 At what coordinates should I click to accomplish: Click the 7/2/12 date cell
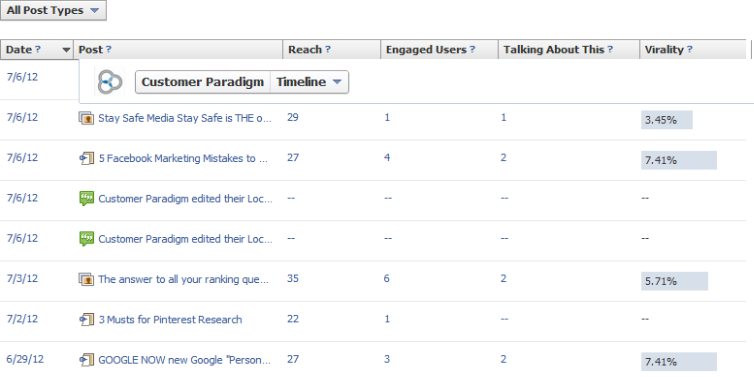coord(22,319)
